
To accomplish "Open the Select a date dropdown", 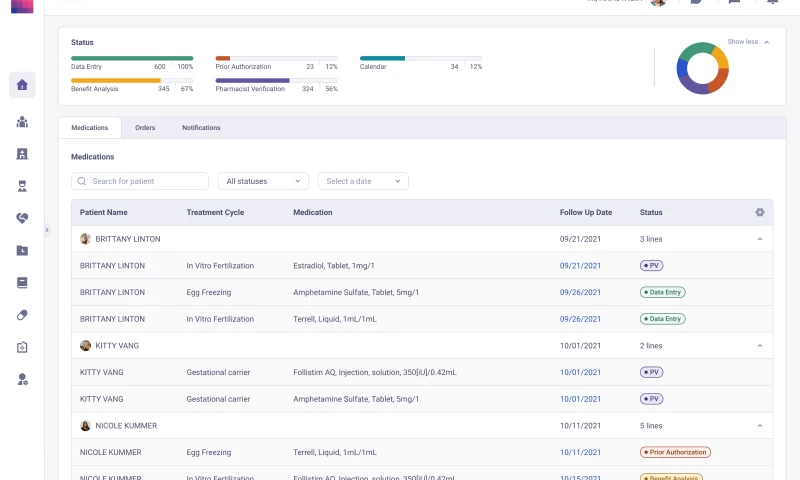I will [363, 181].
